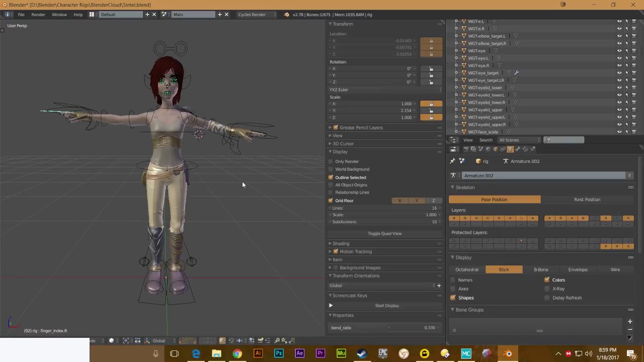Set armature display to Envelope
Viewport: 644px width, 362px height.
click(x=578, y=270)
